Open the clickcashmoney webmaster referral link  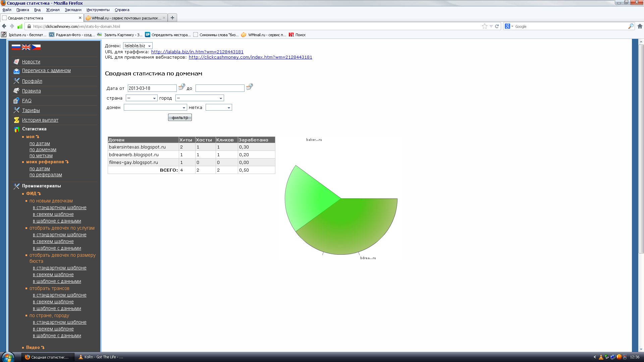pyautogui.click(x=250, y=57)
